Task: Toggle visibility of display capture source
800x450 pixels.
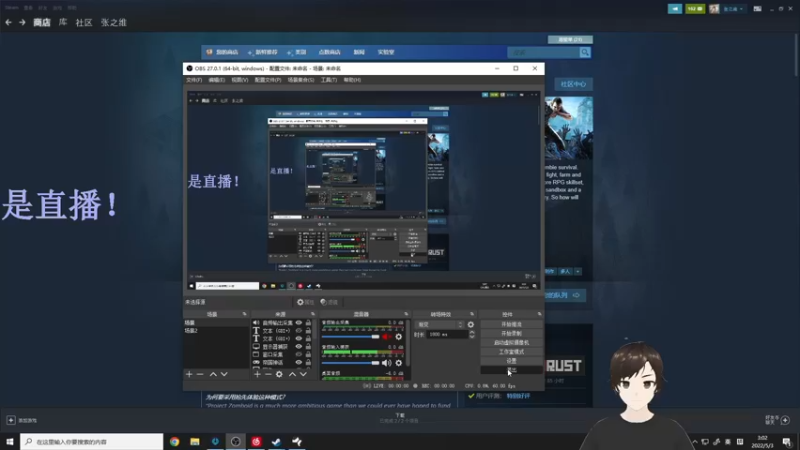Action: 299,346
